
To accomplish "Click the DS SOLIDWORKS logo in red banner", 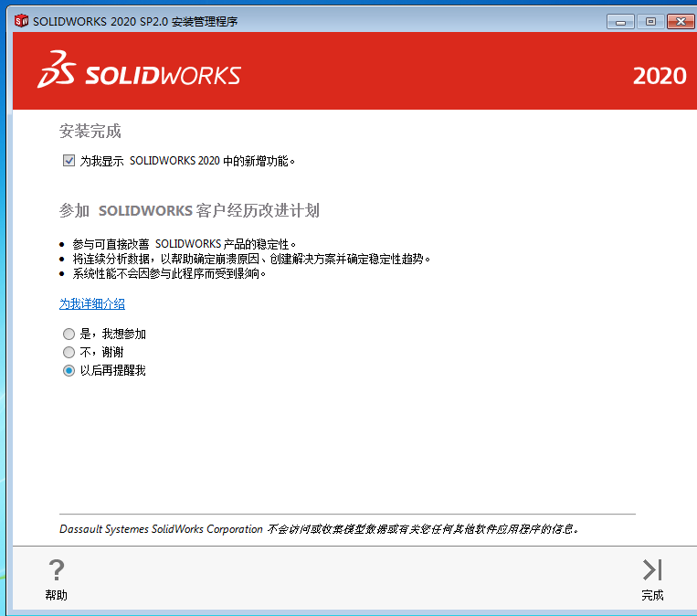I will (x=139, y=73).
